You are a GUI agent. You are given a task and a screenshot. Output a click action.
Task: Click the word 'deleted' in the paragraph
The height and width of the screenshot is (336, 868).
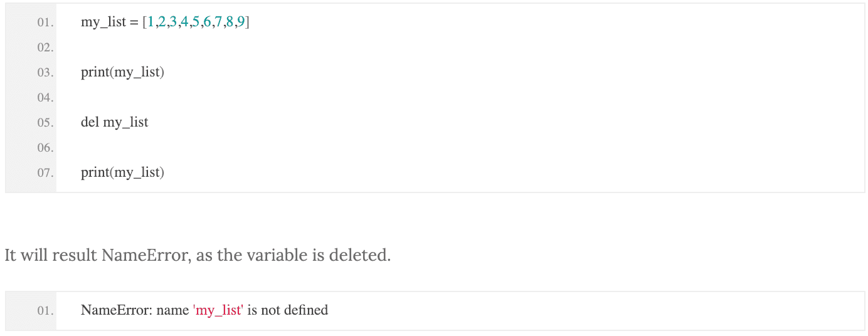click(360, 256)
